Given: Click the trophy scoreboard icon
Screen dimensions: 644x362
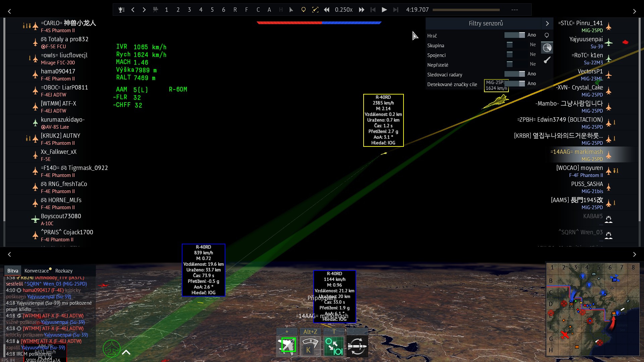Looking at the screenshot, I should coord(121,10).
